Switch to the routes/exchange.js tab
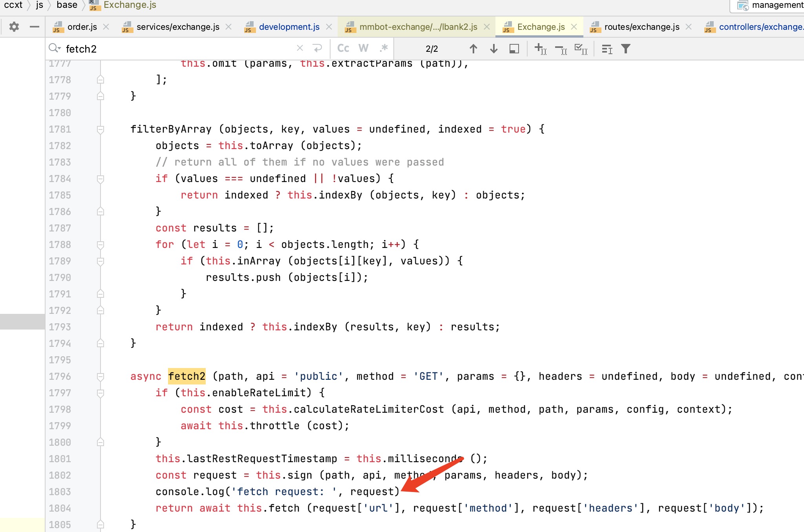 [642, 27]
